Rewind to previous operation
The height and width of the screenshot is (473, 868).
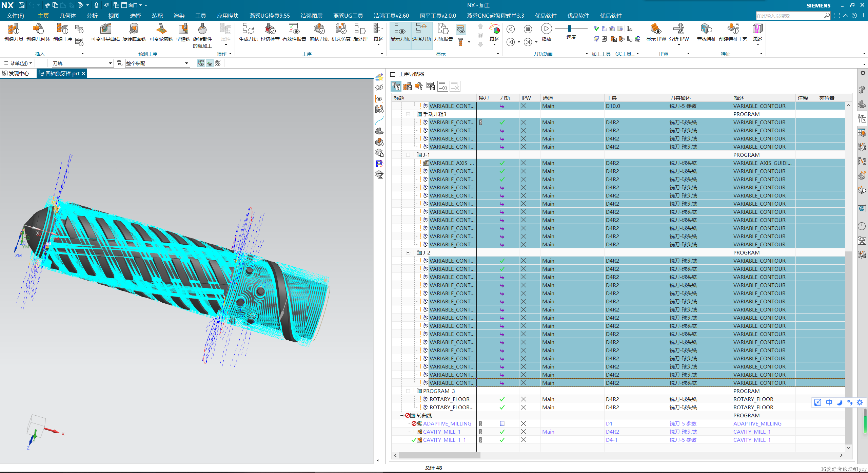tap(511, 42)
